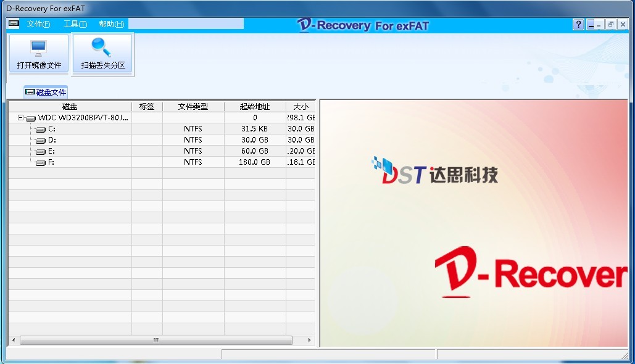Click the open image file monitor icon
Screen dimensions: 635x364
39,48
